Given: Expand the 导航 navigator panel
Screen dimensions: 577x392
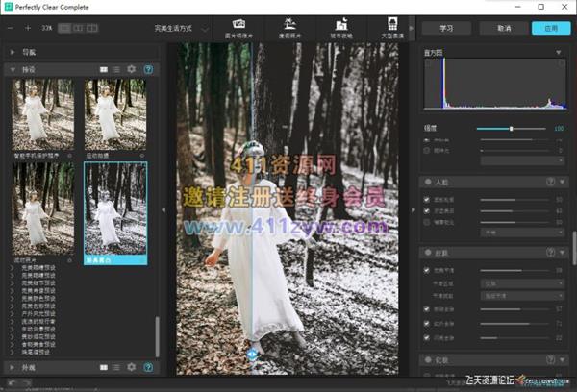Looking at the screenshot, I should click(12, 52).
